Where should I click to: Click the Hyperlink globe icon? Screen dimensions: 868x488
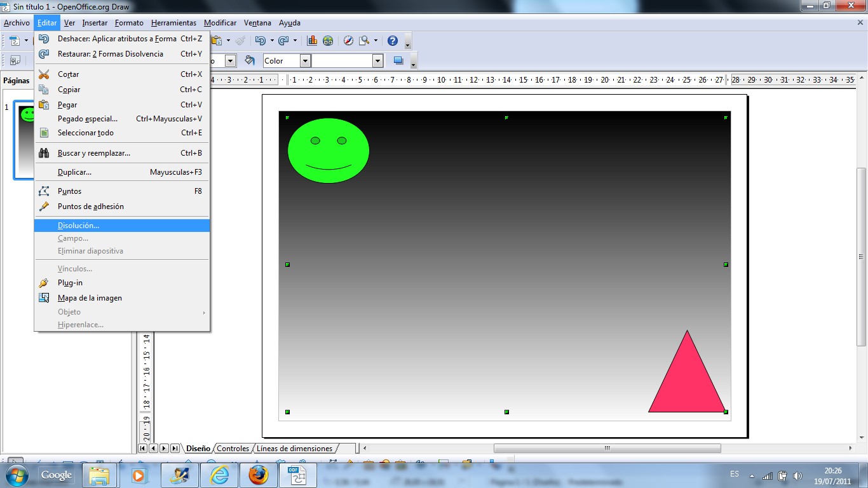pos(328,41)
